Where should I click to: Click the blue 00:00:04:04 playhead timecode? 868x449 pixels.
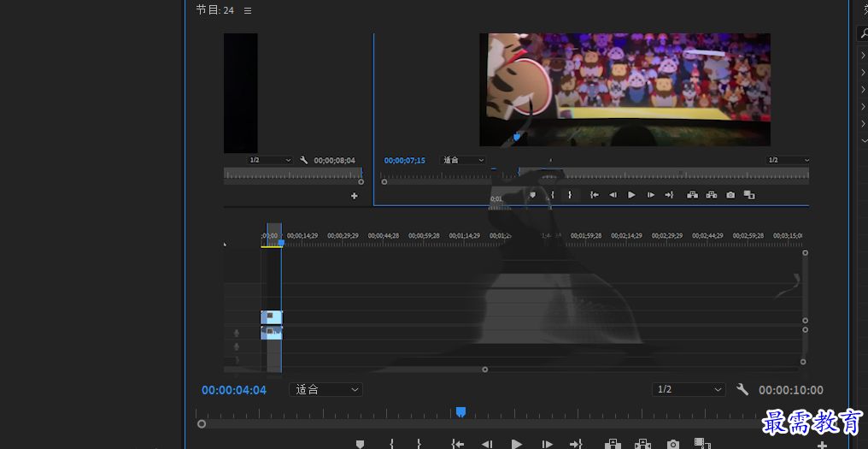click(233, 390)
